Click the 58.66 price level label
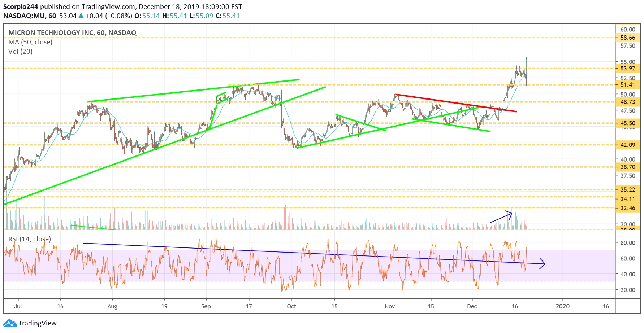 point(628,38)
